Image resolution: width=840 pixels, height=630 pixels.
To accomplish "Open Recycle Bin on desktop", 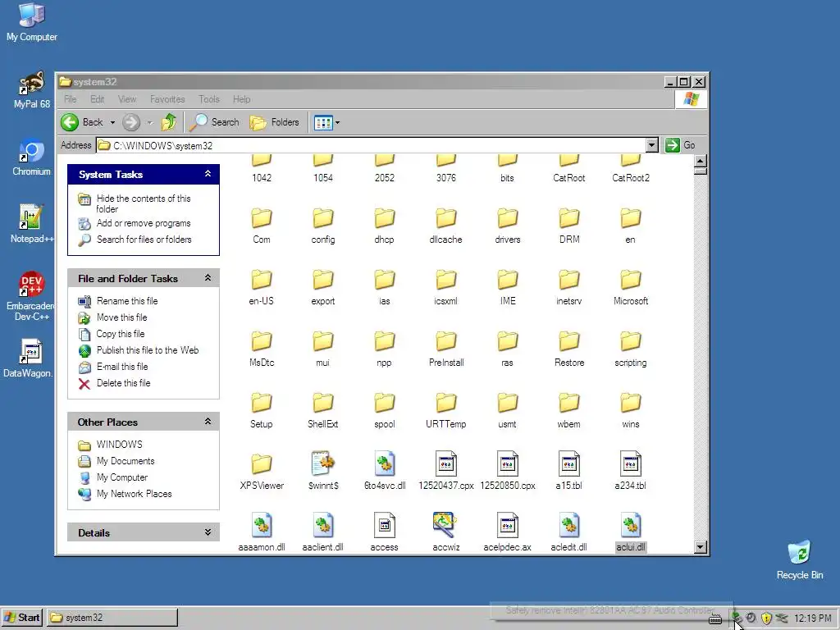I will (799, 559).
